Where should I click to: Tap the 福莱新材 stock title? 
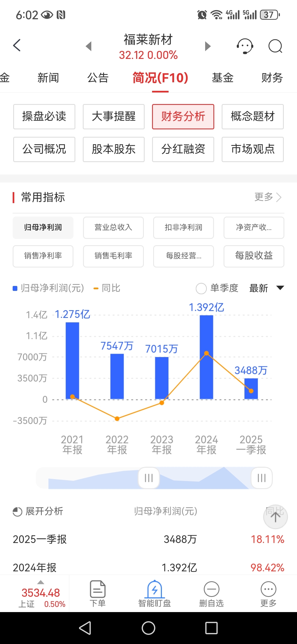coord(148,39)
